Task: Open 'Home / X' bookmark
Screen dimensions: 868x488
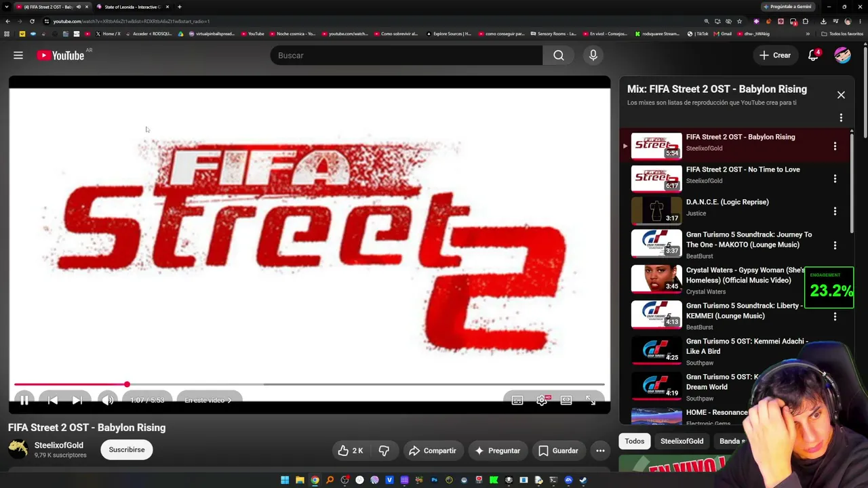Action: pos(108,34)
